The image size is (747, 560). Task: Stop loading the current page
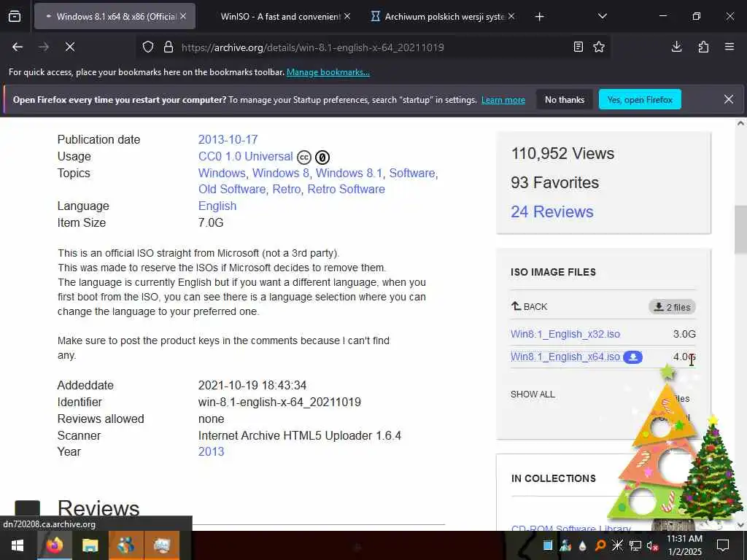(69, 47)
